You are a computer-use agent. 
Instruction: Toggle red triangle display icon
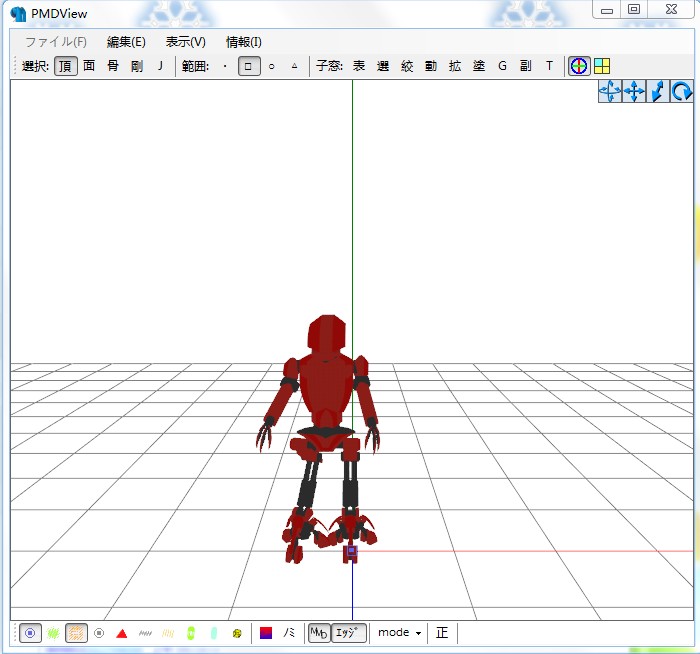[121, 633]
